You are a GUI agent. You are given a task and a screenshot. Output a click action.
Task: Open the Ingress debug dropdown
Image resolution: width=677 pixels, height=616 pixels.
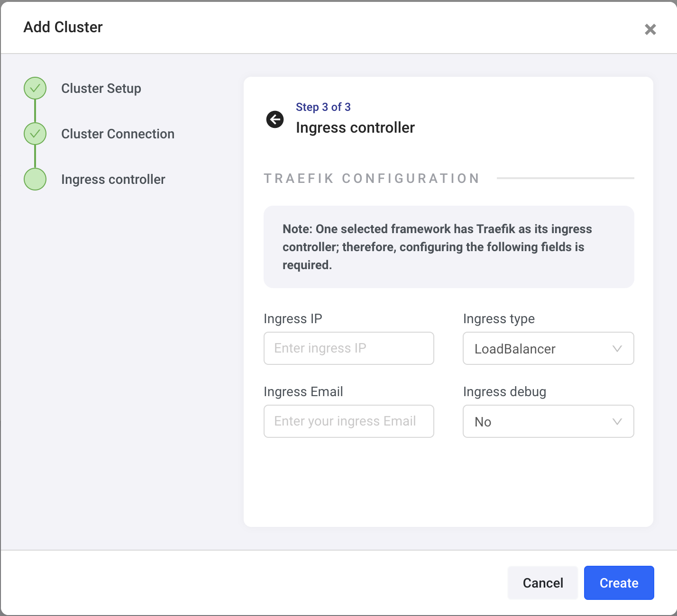[x=549, y=421]
